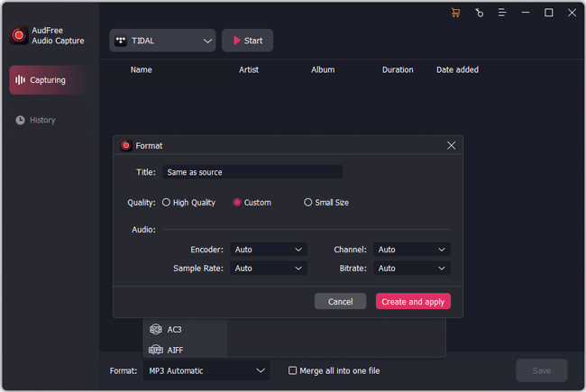This screenshot has width=586, height=392.
Task: Click the Title input field
Action: [252, 172]
